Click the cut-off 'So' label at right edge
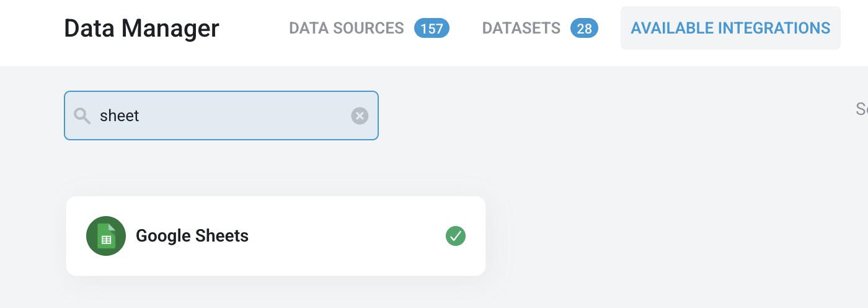The height and width of the screenshot is (308, 868). pos(862,109)
